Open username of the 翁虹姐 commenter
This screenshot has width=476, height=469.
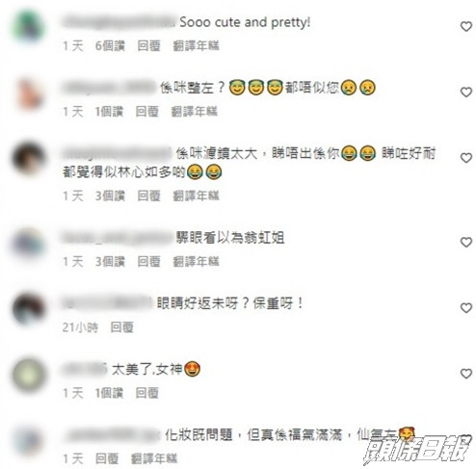tap(118, 238)
